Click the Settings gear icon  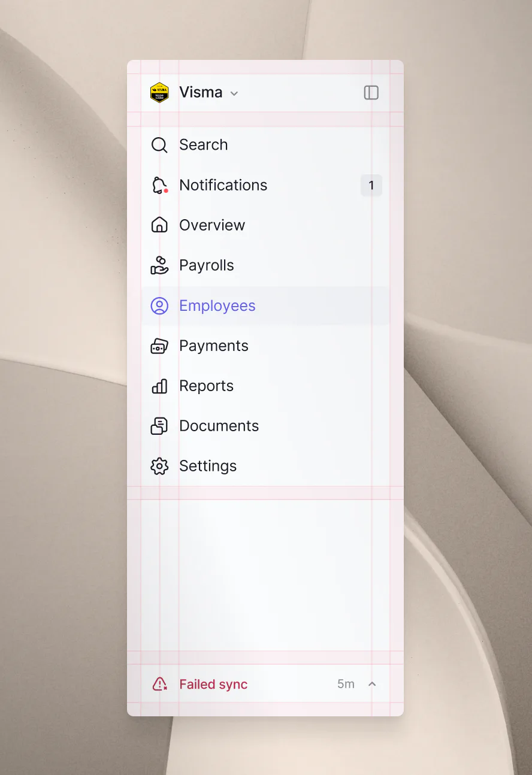pyautogui.click(x=159, y=466)
